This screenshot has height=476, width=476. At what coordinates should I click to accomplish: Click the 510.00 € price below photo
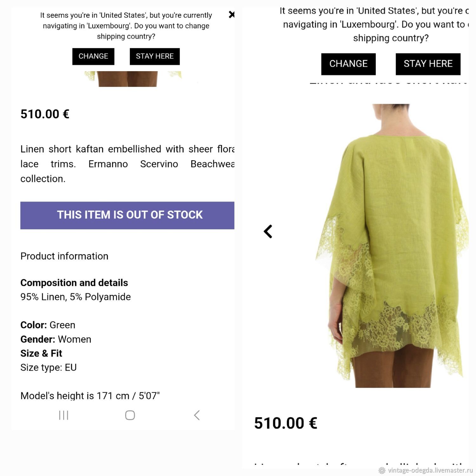point(286,423)
